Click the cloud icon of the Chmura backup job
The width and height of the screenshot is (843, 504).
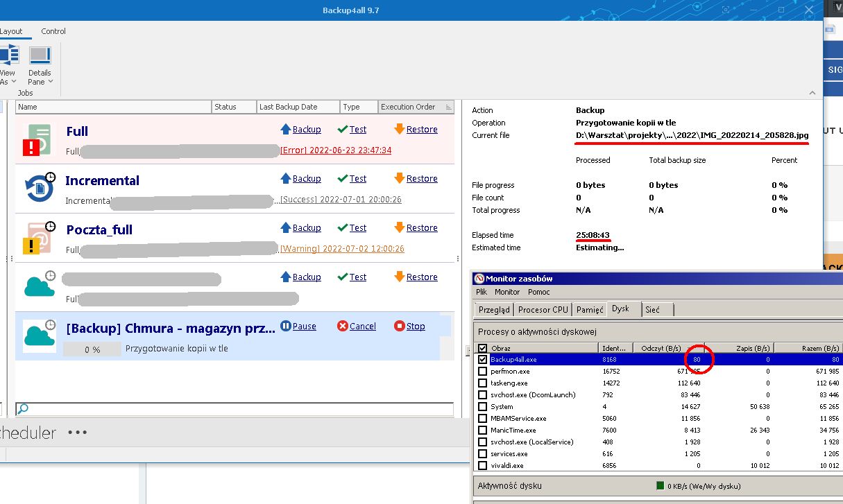pos(40,336)
